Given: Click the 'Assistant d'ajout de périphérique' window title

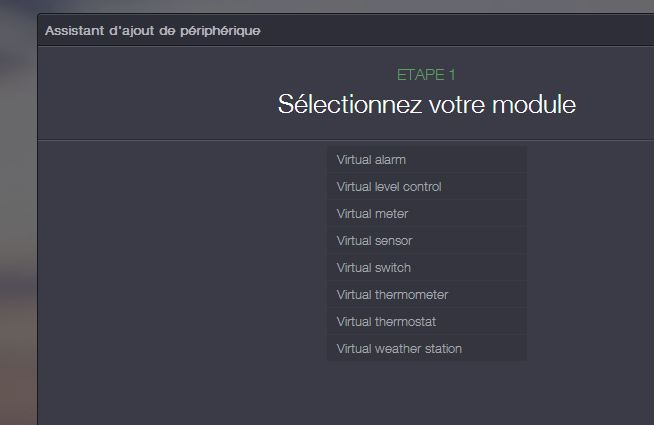Looking at the screenshot, I should 152,31.
